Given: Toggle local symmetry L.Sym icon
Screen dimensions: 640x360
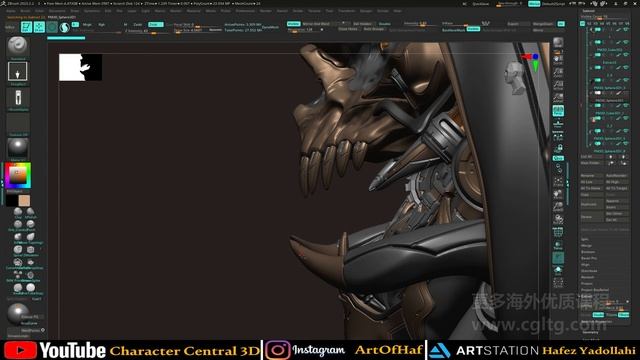Looking at the screenshot, I should click(x=558, y=136).
